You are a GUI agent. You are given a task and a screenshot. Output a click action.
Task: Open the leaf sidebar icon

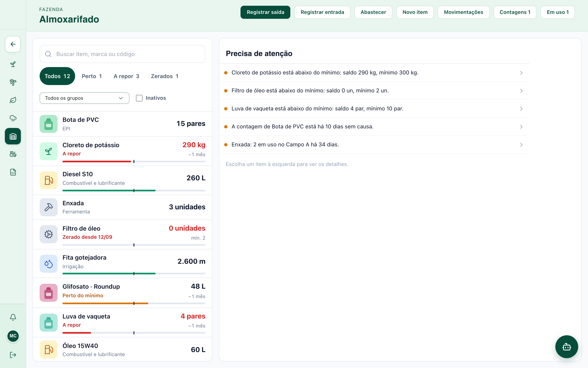(13, 100)
